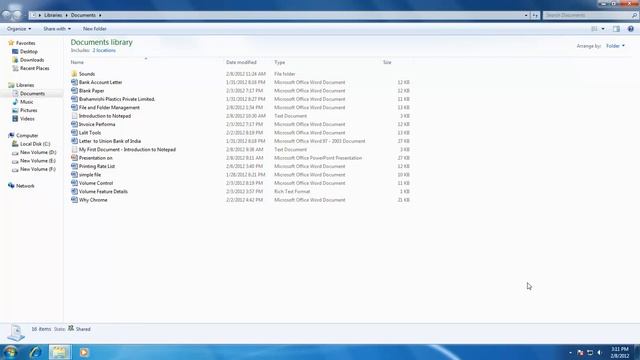Click the back navigation button
The width and height of the screenshot is (640, 360).
(x=6, y=15)
